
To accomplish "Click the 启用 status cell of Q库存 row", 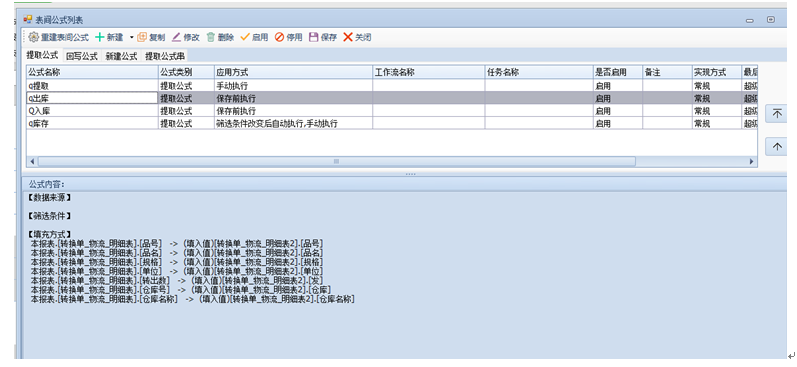I will tap(618, 123).
